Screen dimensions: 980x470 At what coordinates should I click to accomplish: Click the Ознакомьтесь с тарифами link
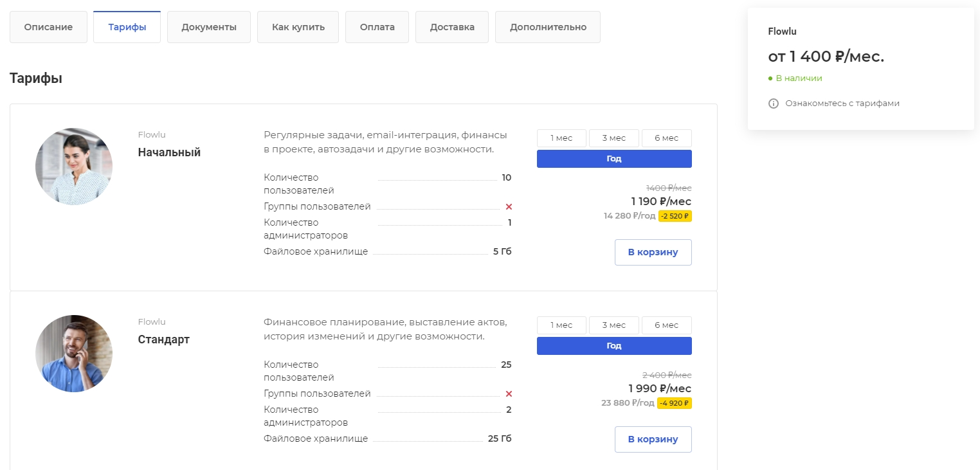842,104
